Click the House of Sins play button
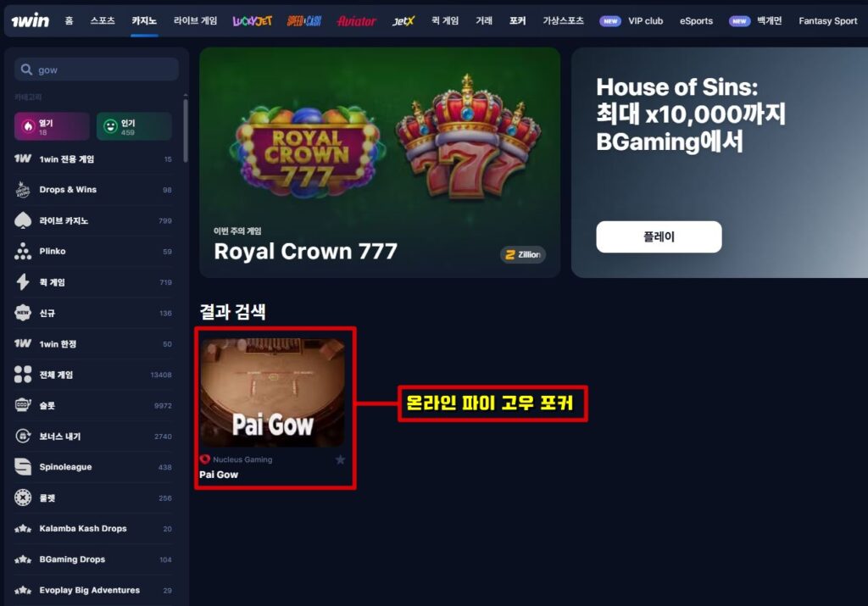 coord(659,236)
